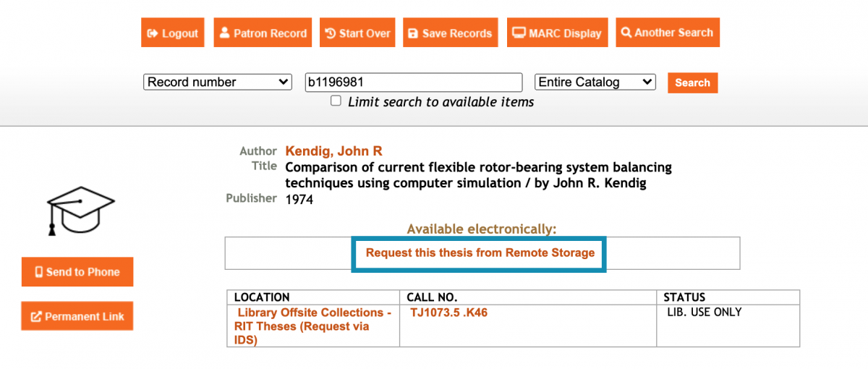Click the Save Records button

pyautogui.click(x=450, y=33)
